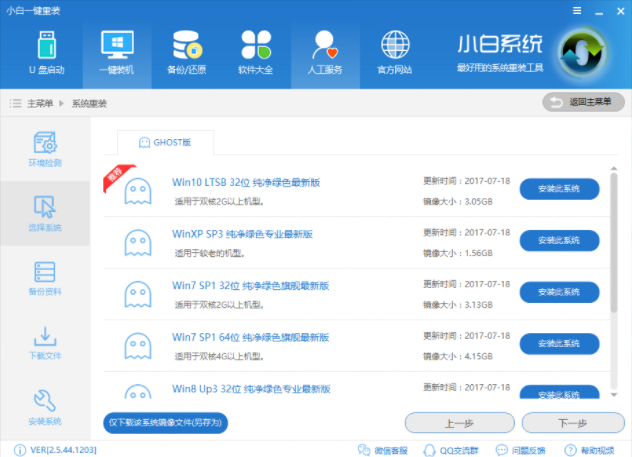This screenshot has width=632, height=457.
Task: Click the 下一步 next step button
Action: point(573,423)
